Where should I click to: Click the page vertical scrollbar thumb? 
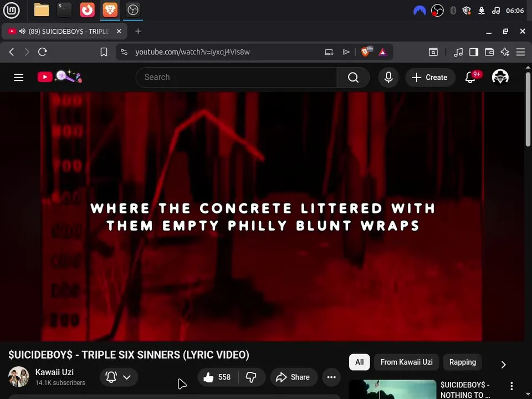click(528, 109)
